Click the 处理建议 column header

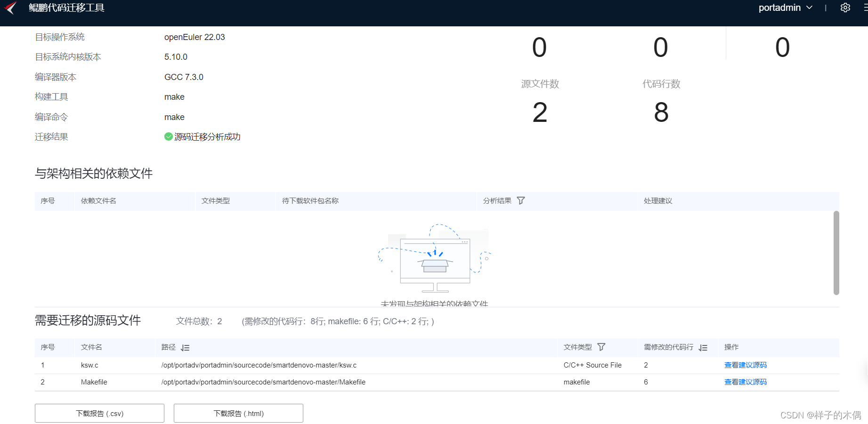[658, 201]
